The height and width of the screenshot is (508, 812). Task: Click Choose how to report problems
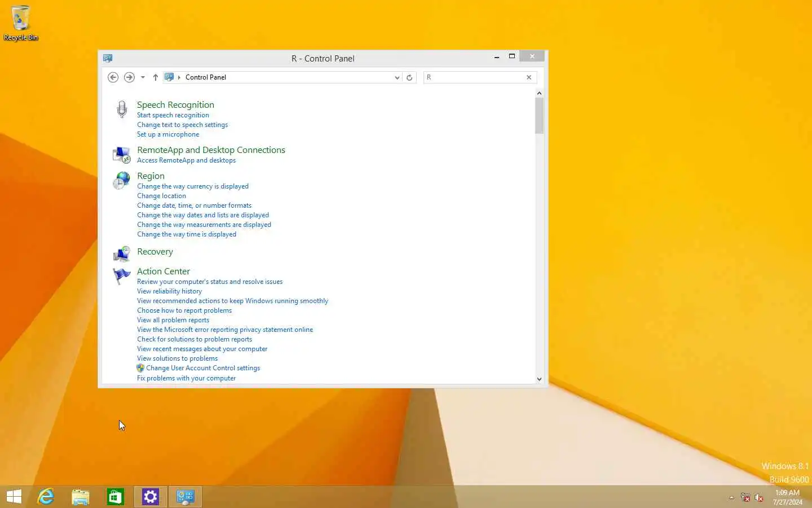click(184, 310)
